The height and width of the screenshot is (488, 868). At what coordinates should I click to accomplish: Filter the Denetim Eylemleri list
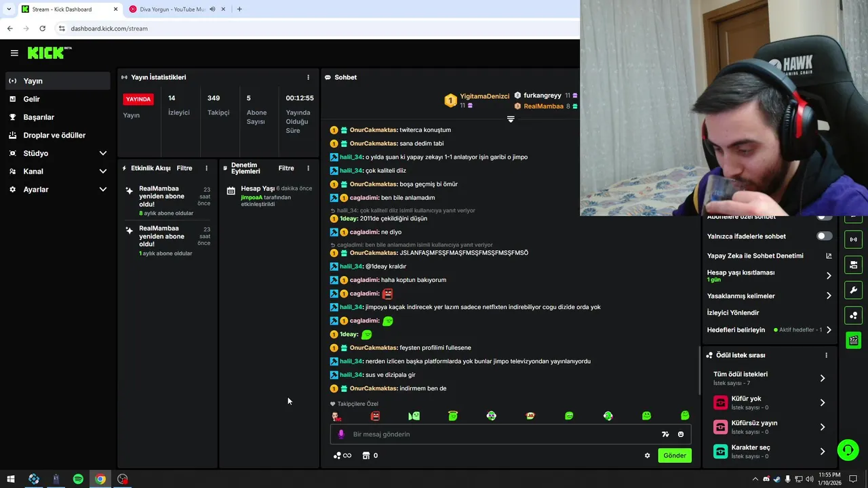click(286, 168)
